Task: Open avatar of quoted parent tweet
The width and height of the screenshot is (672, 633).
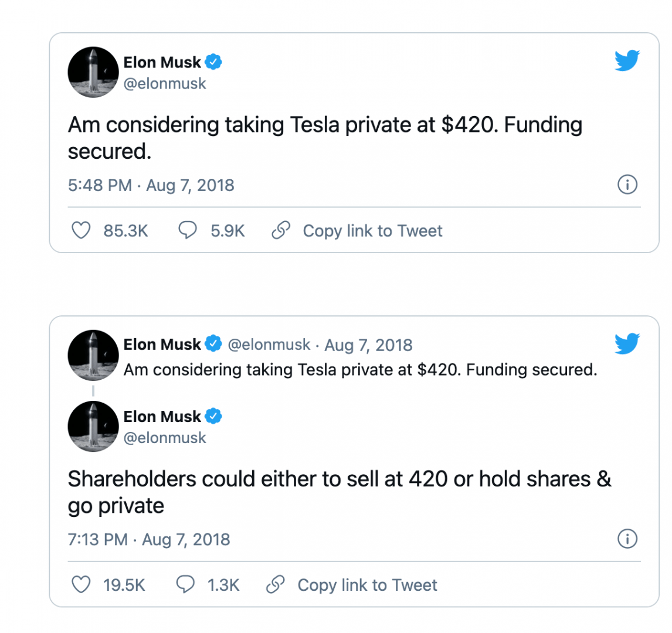Action: pos(93,355)
